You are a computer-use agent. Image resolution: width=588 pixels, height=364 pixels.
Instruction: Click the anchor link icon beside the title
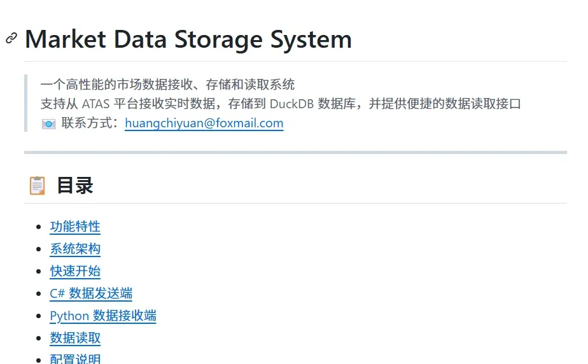[11, 38]
